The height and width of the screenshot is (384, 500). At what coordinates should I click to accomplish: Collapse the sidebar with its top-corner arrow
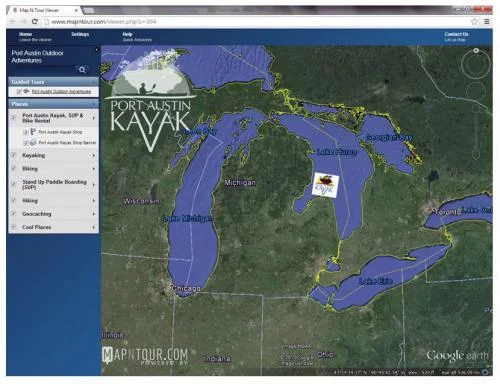point(97,50)
